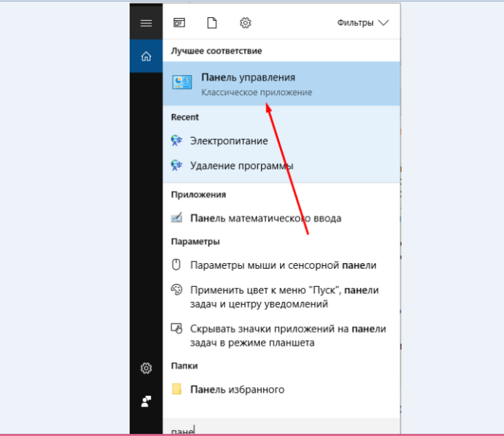Screen dimensions: 504x436
Task: Open recent item Электропитание
Action: coord(282,141)
